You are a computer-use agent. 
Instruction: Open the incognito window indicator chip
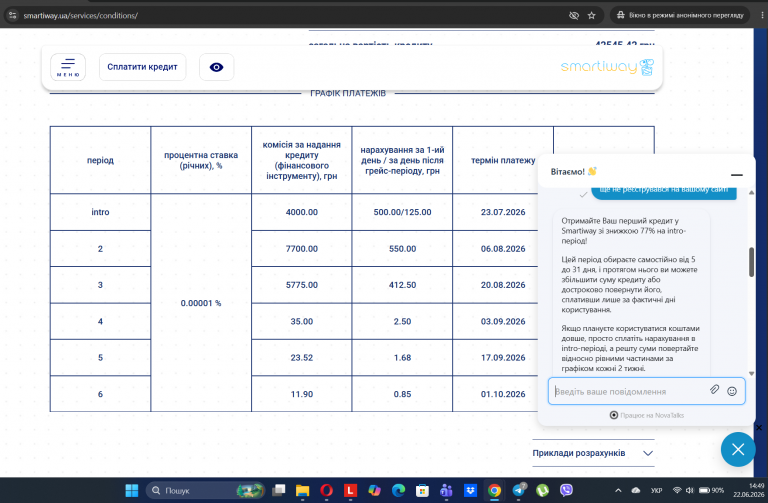tap(680, 15)
